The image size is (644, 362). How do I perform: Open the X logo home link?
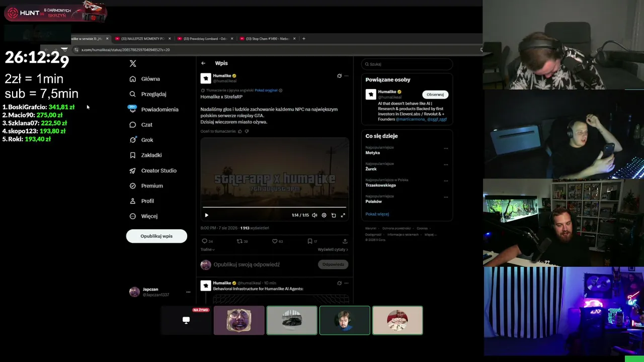click(133, 63)
